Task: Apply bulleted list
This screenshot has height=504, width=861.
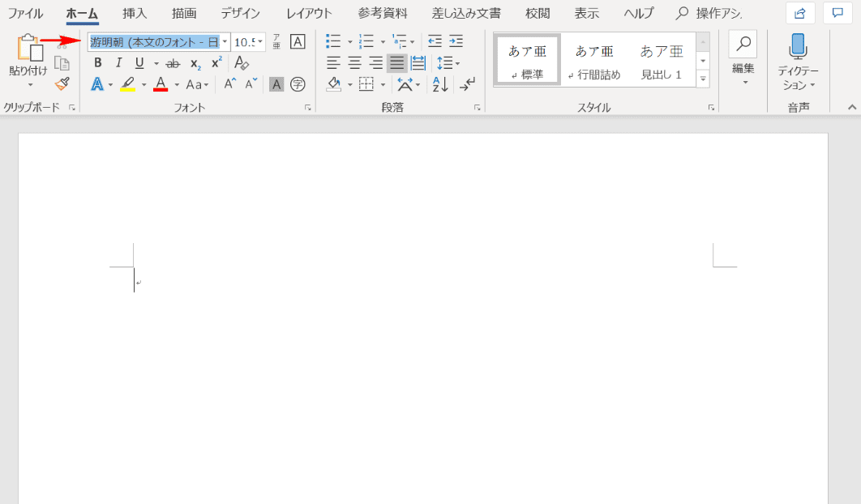Action: [x=333, y=41]
